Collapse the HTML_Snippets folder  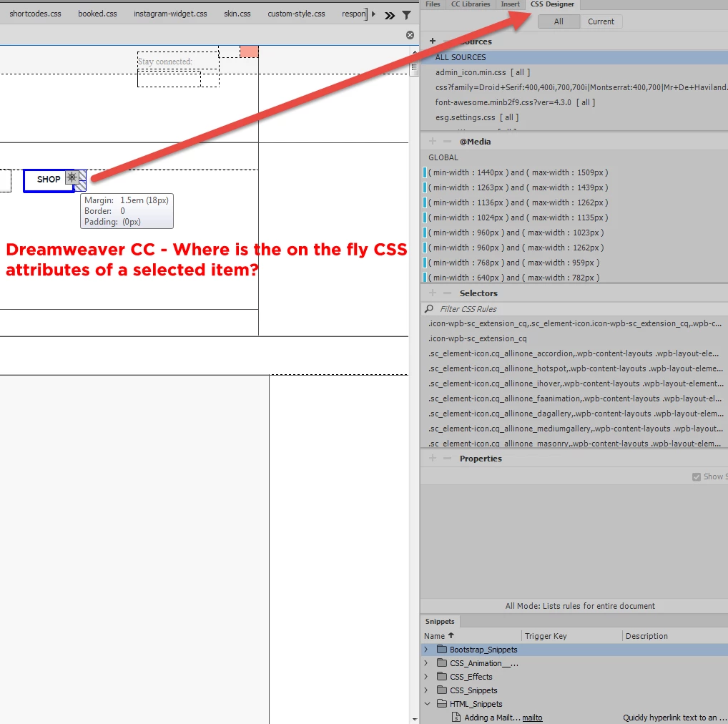coord(427,703)
